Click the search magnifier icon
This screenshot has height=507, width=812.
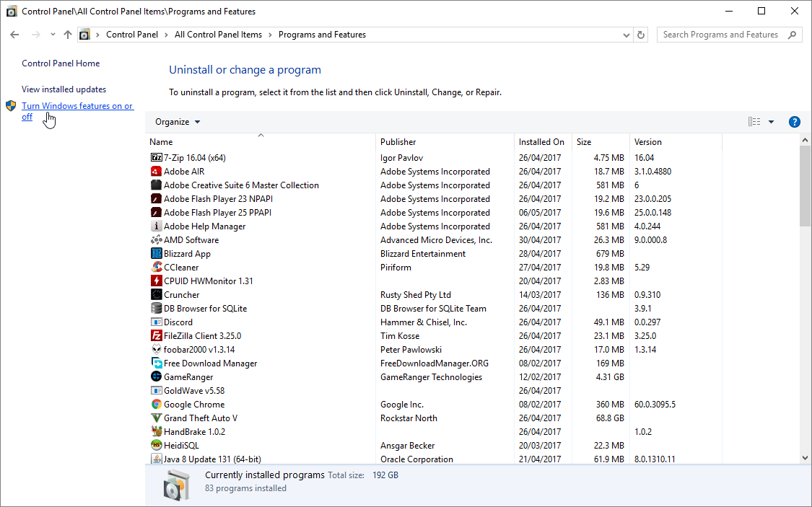tap(791, 35)
